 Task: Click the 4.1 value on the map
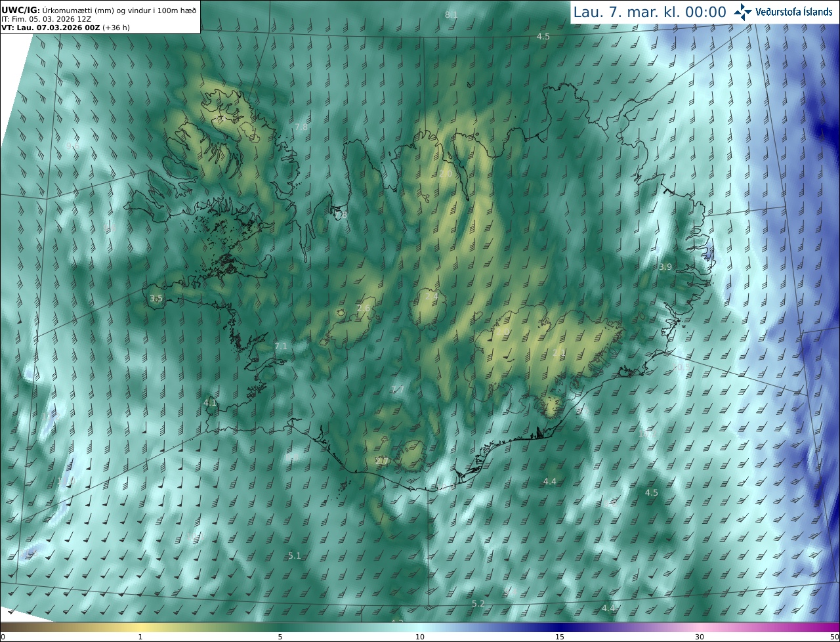[210, 402]
